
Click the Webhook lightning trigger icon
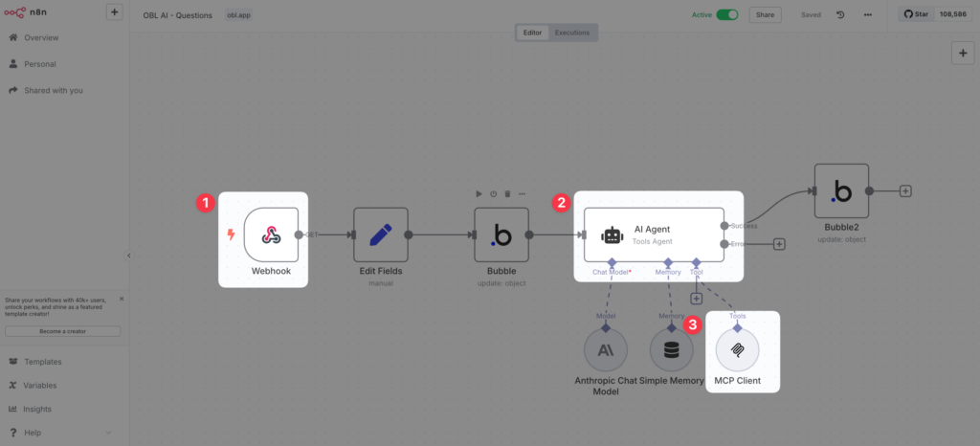pos(232,234)
